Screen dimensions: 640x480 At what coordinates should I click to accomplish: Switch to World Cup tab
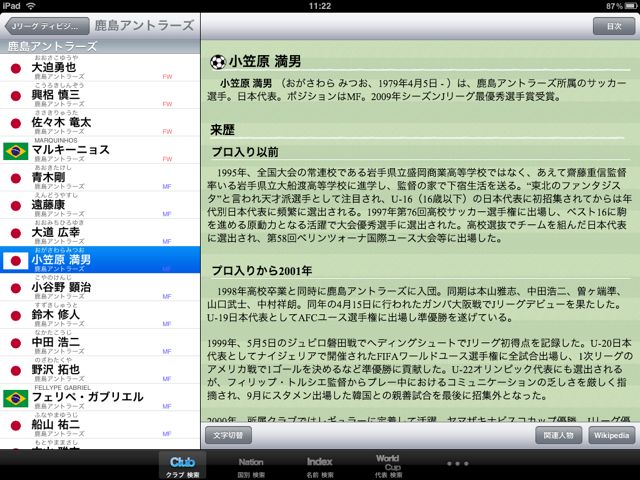pos(388,466)
